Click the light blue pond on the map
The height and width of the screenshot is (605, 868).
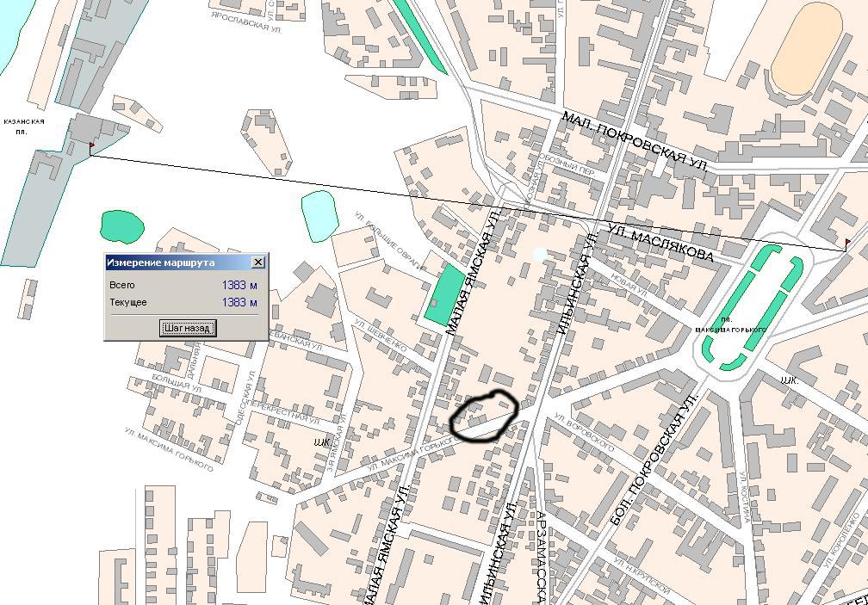pyautogui.click(x=318, y=214)
